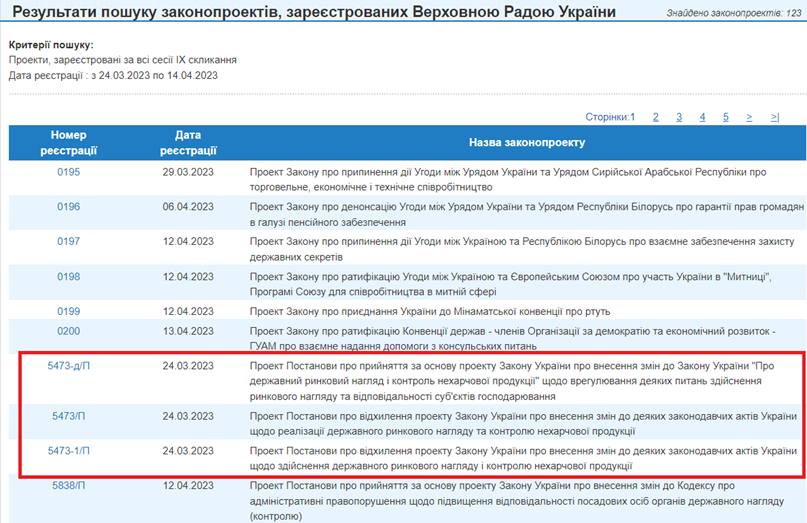Open draft law 0198
Screen dimensions: 807x523
pyautogui.click(x=68, y=277)
